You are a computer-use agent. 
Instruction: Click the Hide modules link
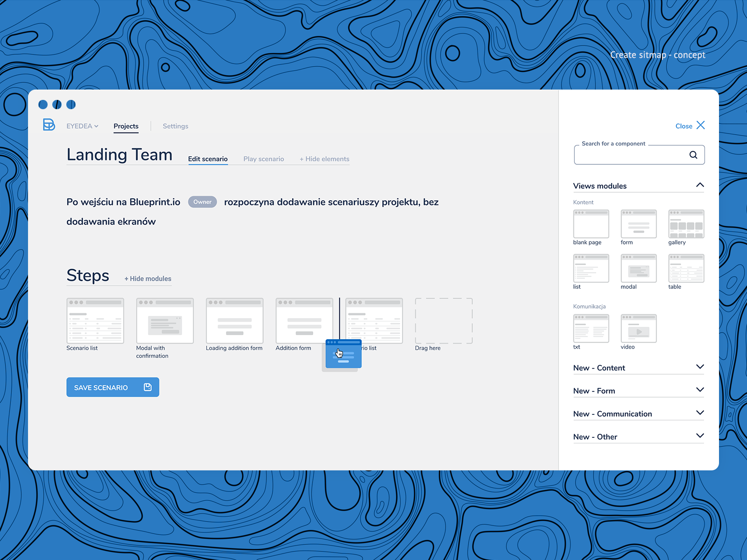[148, 279]
